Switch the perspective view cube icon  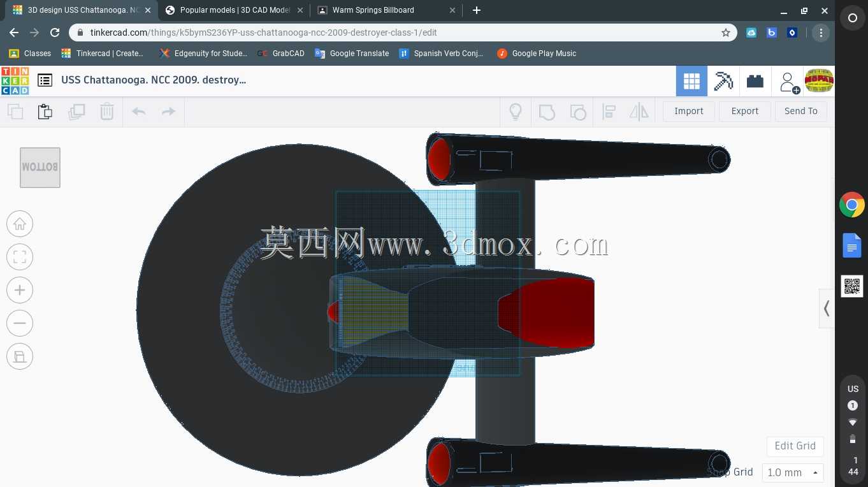pos(20,356)
